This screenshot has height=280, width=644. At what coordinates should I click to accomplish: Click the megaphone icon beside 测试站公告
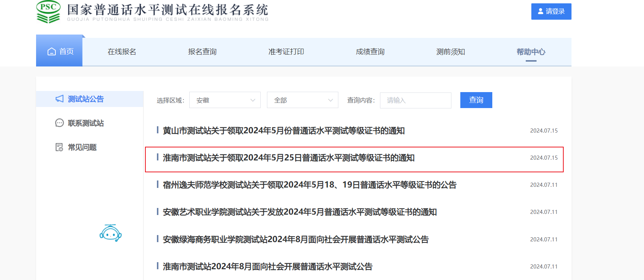click(59, 99)
